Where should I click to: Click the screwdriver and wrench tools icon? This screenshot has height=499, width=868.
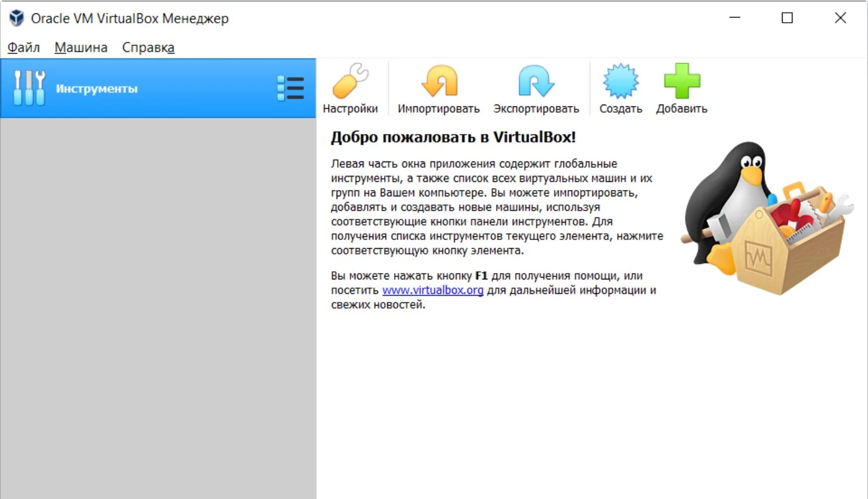(x=29, y=88)
